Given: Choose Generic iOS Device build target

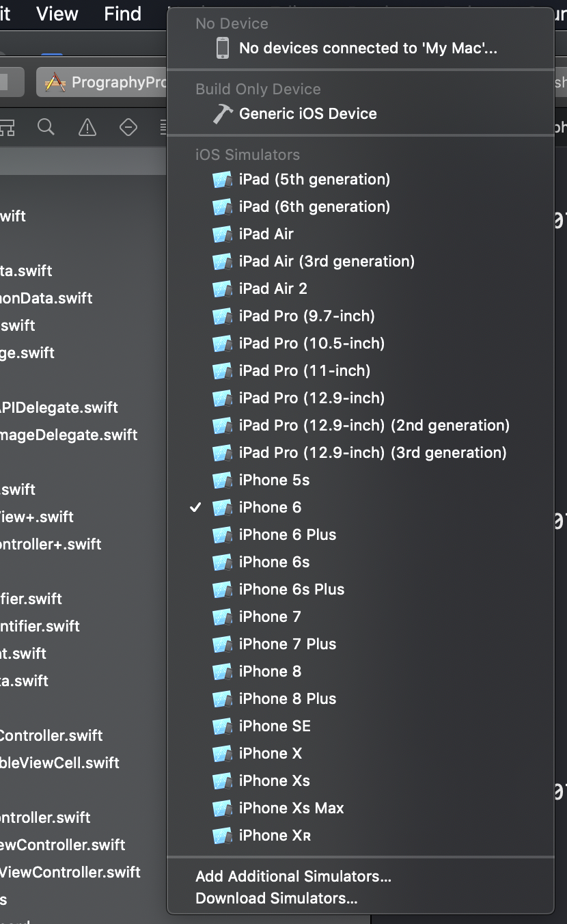Looking at the screenshot, I should pos(360,113).
